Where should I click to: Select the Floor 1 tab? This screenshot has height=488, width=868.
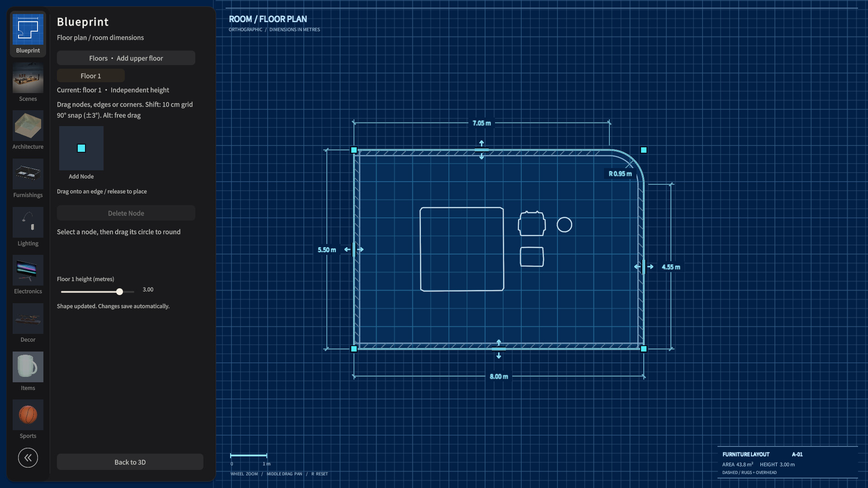(91, 76)
